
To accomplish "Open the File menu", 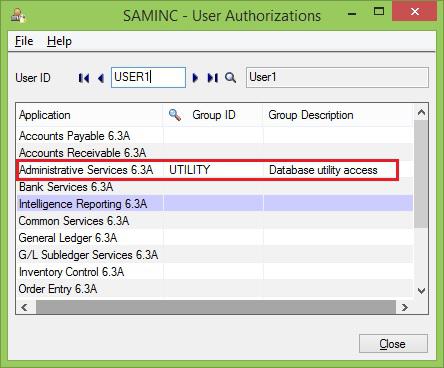I will [24, 41].
